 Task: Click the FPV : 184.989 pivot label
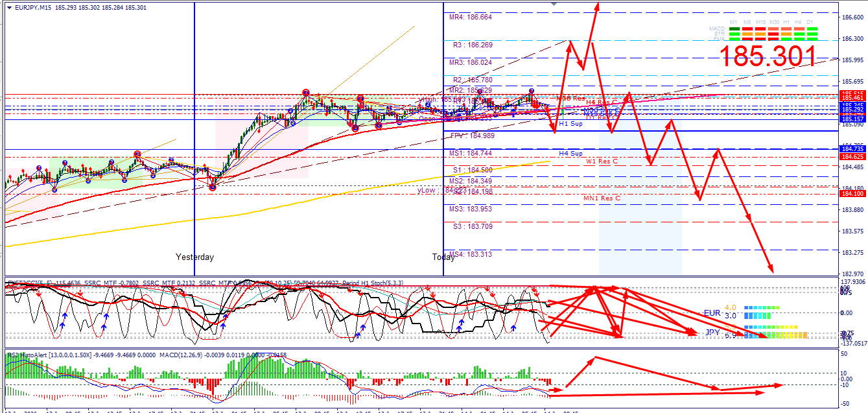tap(473, 136)
